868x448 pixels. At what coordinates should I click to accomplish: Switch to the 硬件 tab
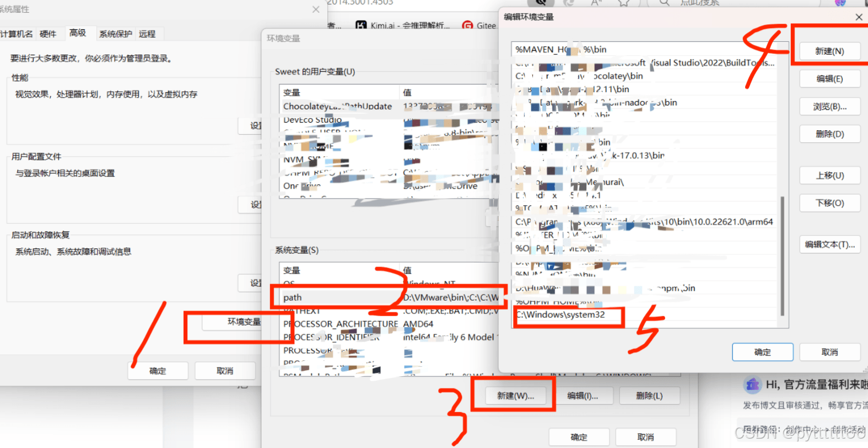(x=48, y=34)
